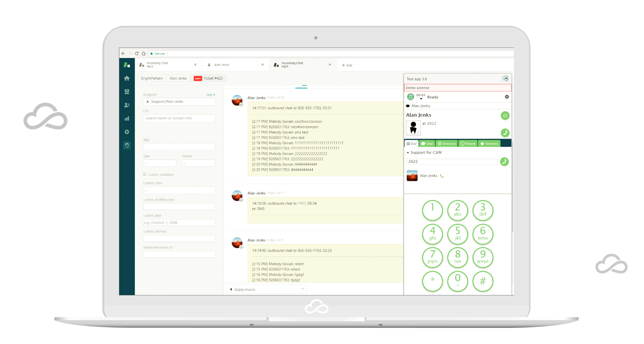Dial keypad digit 5 jkl
Screen dimensions: 644x344
tap(458, 234)
